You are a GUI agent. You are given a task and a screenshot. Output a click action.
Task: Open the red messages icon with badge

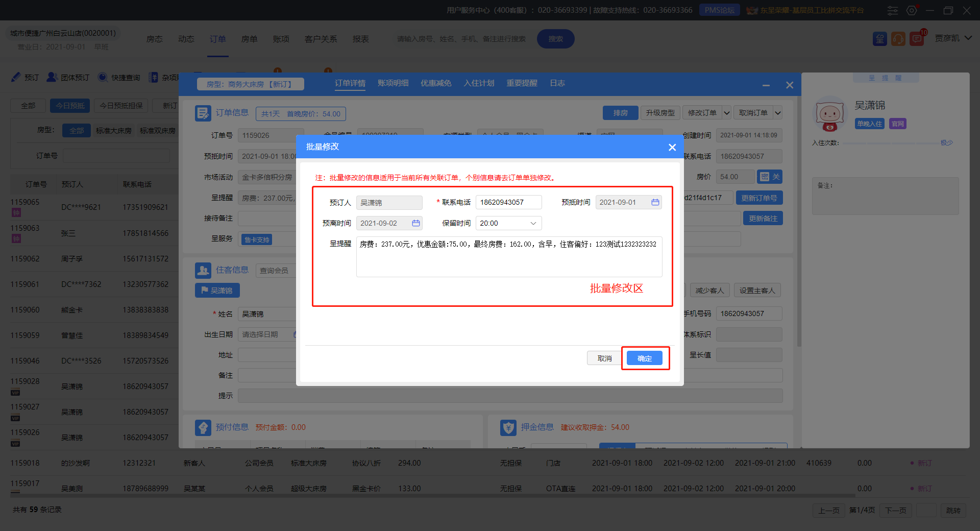[x=917, y=39]
